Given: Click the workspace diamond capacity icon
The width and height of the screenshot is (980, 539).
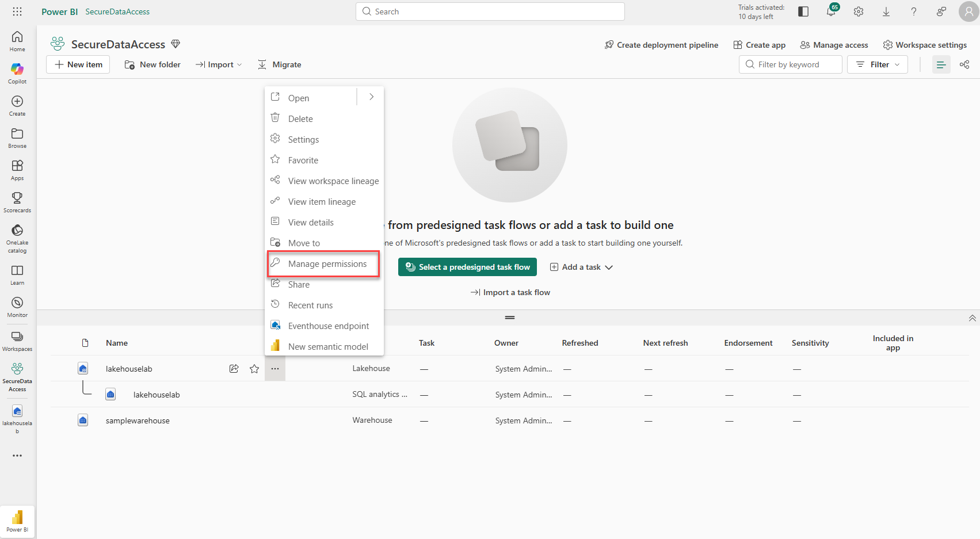Looking at the screenshot, I should point(176,44).
